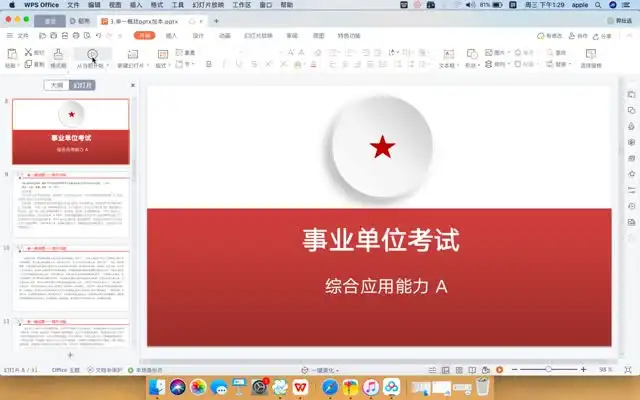Viewport: 640px width, 400px height.
Task: Expand the File (文件) menu
Action: click(x=22, y=35)
